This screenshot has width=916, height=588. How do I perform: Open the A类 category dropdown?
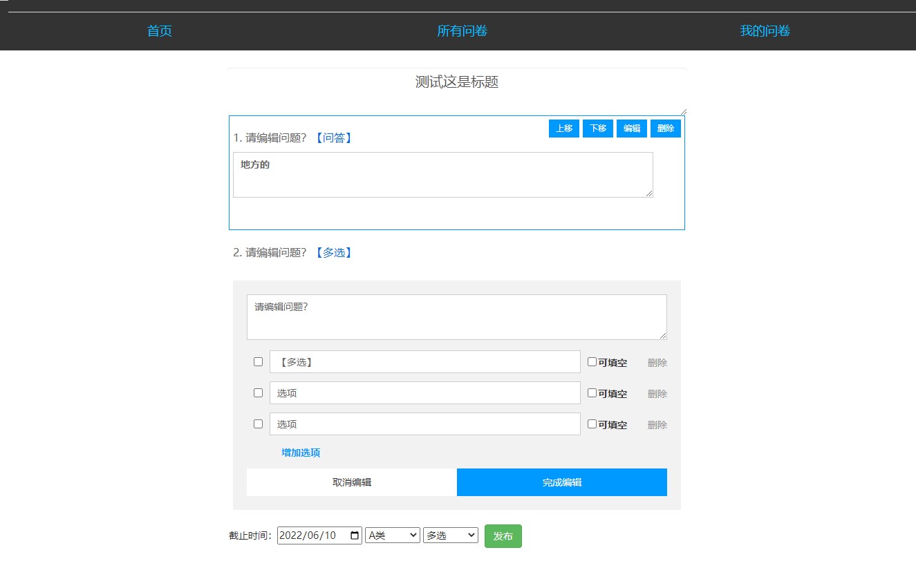click(x=392, y=535)
